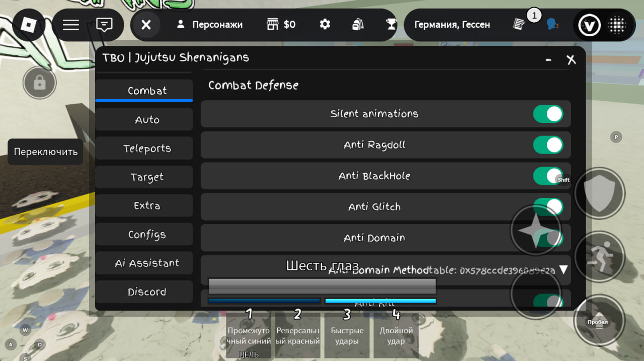Use skill 3 Быстрые удары

347,335
